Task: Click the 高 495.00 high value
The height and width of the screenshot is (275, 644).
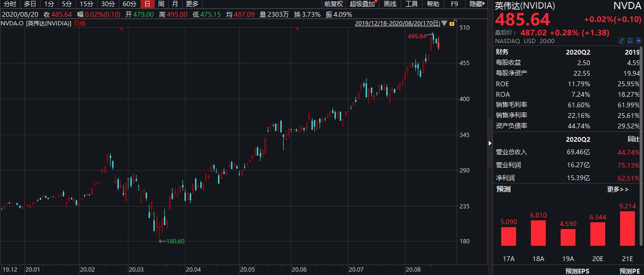Action: [173, 14]
